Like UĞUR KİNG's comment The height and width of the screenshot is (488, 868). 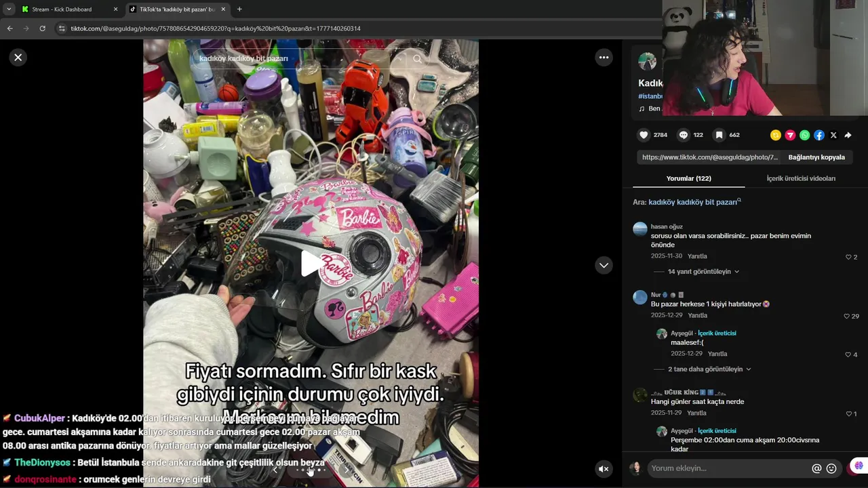848,414
